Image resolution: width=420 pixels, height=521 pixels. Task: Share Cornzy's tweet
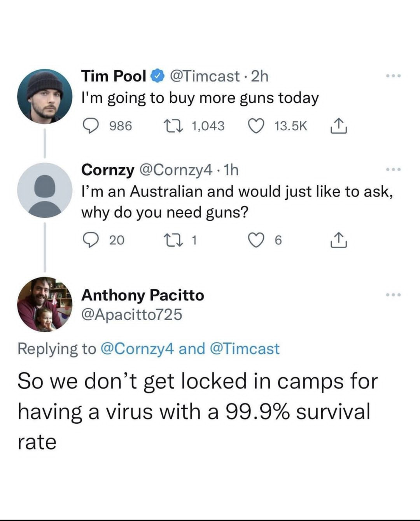pyautogui.click(x=338, y=240)
